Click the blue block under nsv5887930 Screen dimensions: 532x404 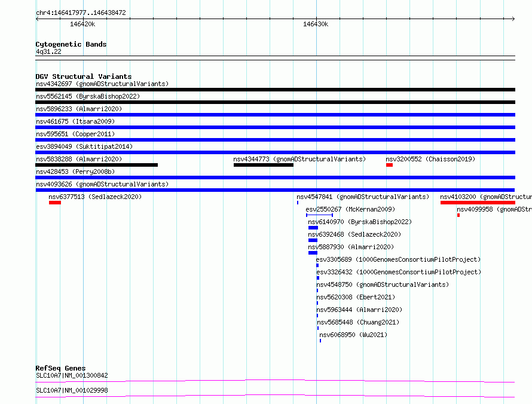(x=313, y=253)
